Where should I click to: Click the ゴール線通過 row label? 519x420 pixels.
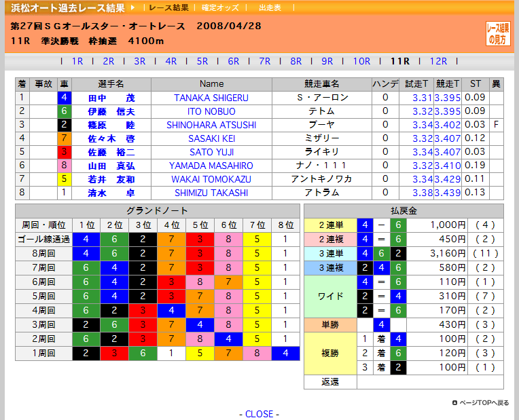point(43,240)
